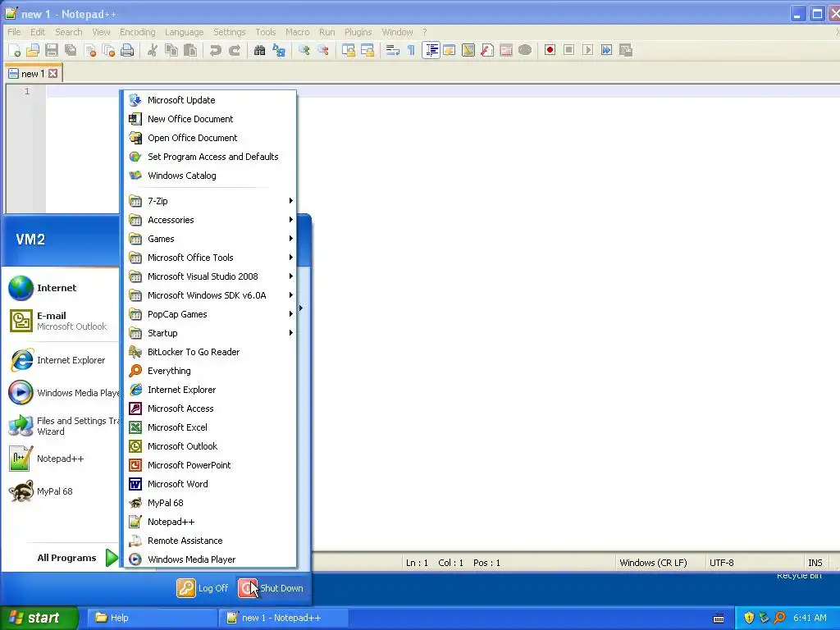Screen dimensions: 840x630
Task: Open the Language menu
Action: click(x=184, y=32)
